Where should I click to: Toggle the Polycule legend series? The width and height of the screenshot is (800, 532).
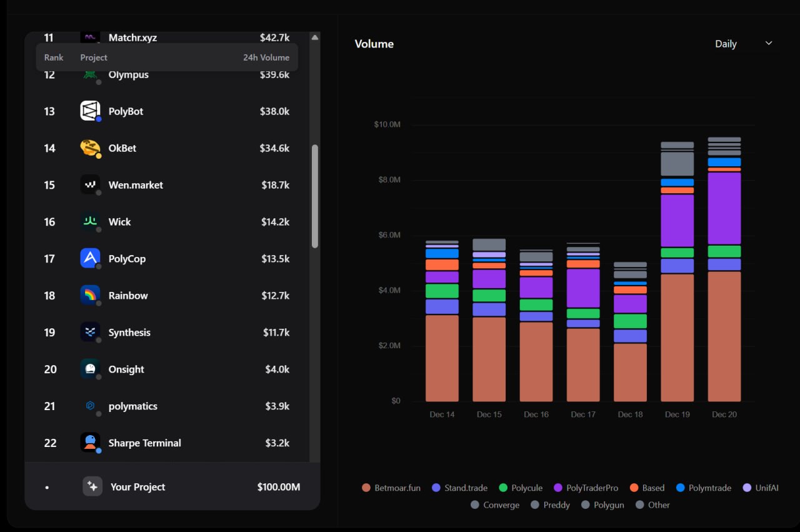[x=521, y=488]
